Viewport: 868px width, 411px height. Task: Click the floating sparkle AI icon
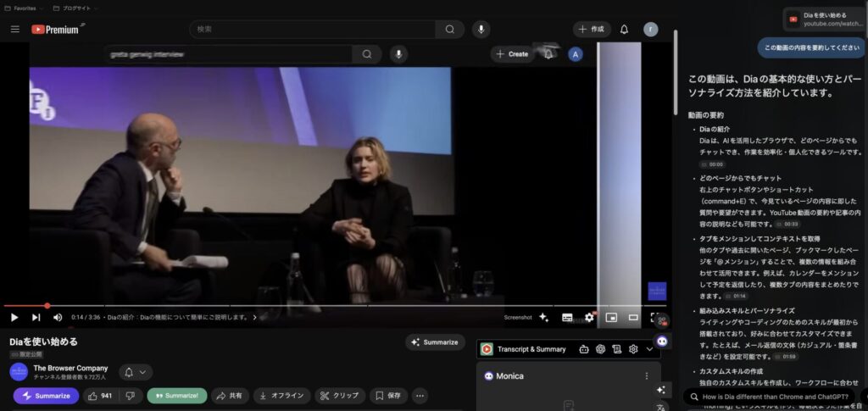point(661,390)
